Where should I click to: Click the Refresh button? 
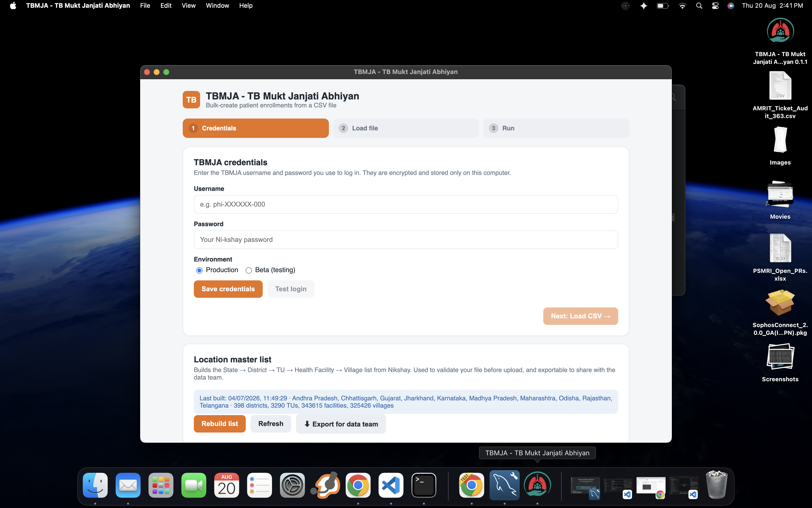point(271,424)
